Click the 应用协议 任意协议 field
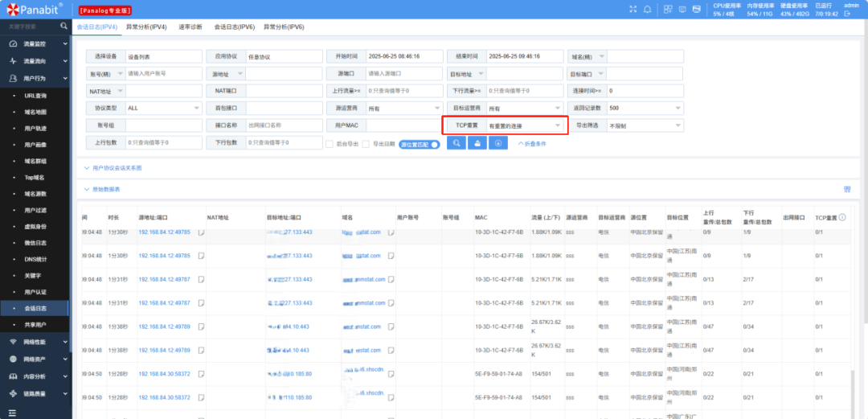The width and height of the screenshot is (868, 419). [284, 56]
